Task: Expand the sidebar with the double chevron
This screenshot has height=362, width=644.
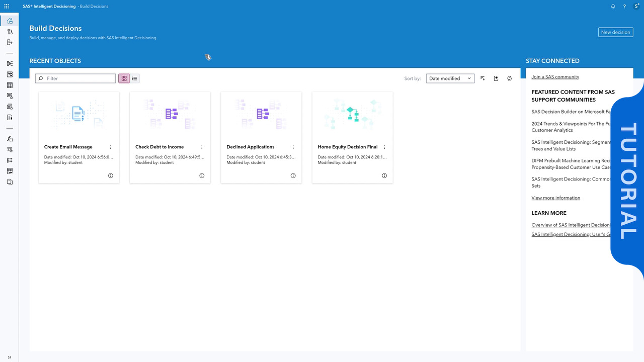Action: [10, 357]
